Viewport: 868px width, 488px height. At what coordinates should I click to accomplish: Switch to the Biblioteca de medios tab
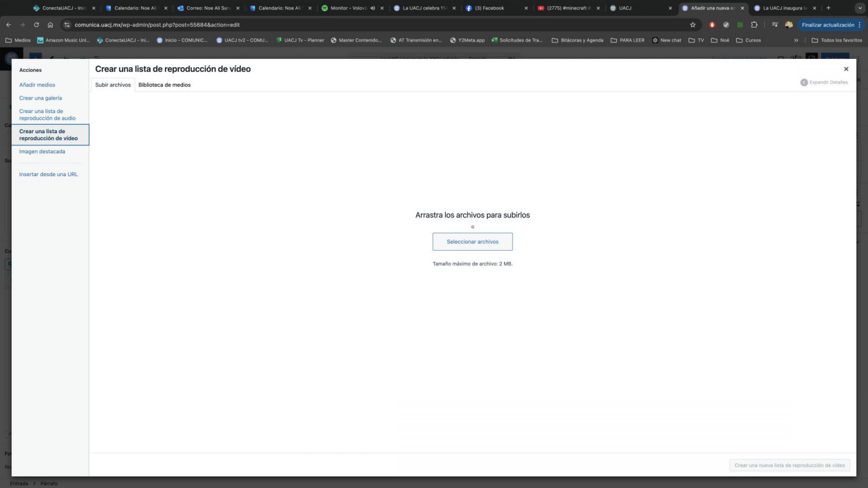[164, 85]
